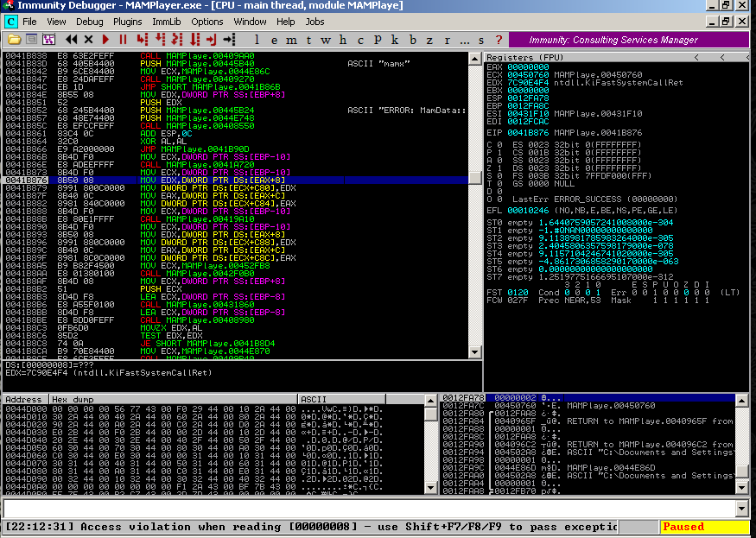Click the disassembly scrollbar thumb

tap(475, 178)
